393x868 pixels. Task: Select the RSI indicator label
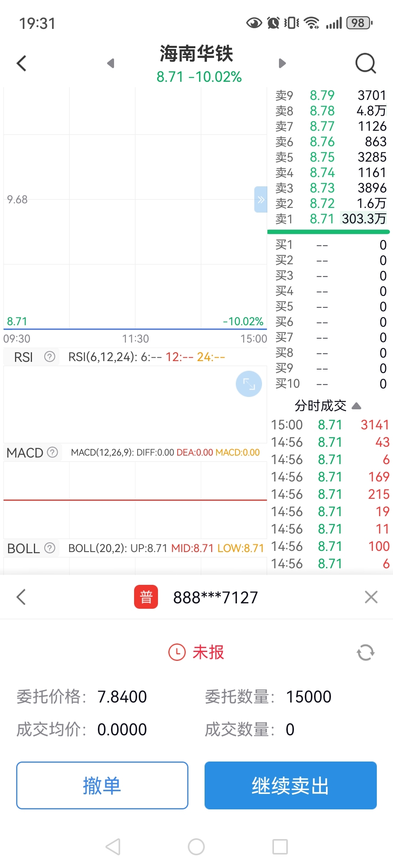[x=24, y=357]
